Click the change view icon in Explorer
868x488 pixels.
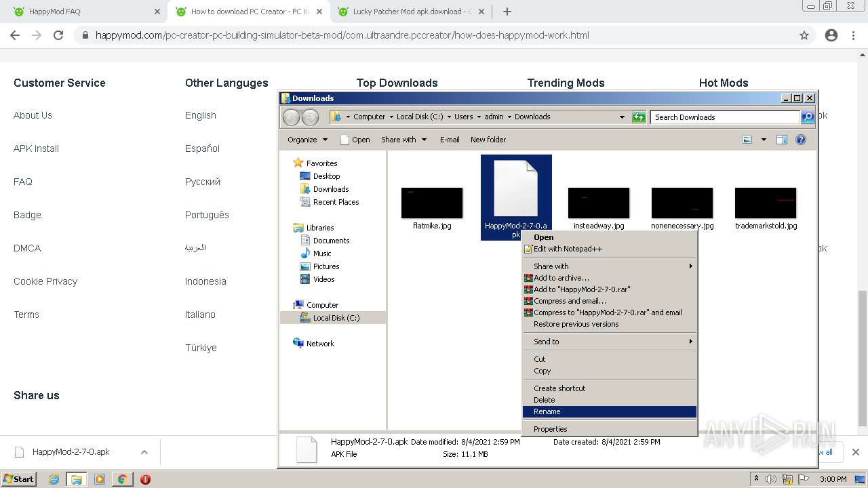click(x=747, y=140)
